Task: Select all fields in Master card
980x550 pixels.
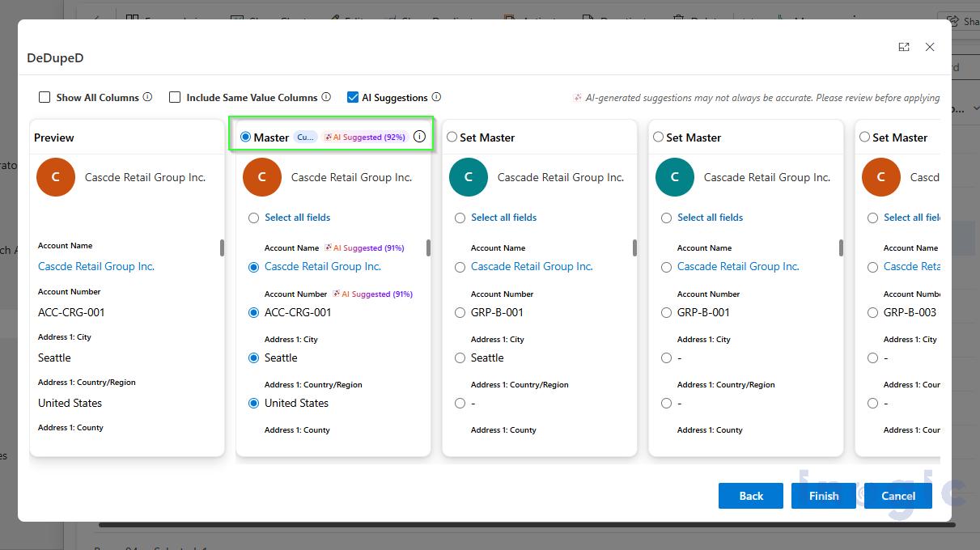Action: [x=254, y=218]
